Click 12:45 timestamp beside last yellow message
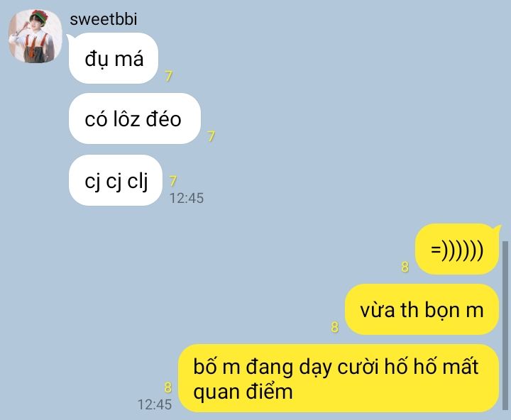511x420 pixels. pos(155,404)
